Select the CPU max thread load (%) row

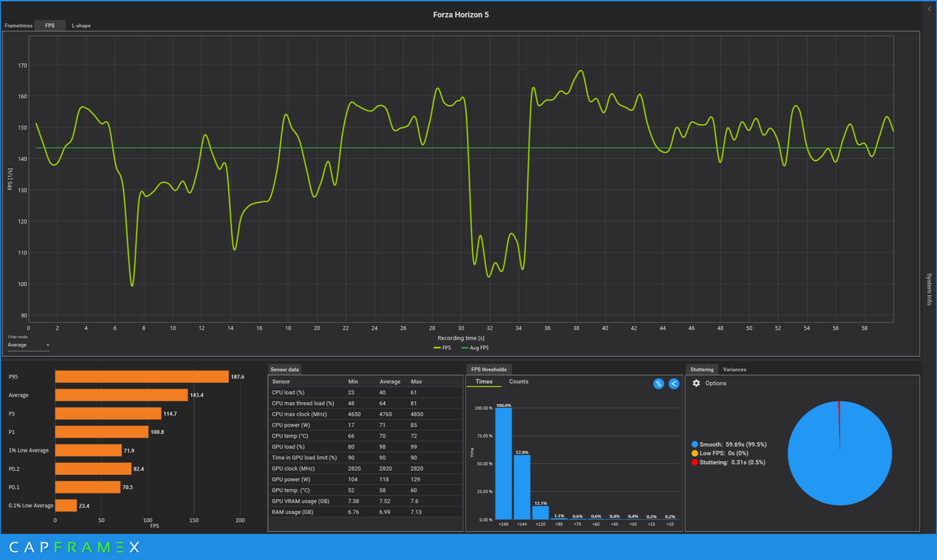365,403
